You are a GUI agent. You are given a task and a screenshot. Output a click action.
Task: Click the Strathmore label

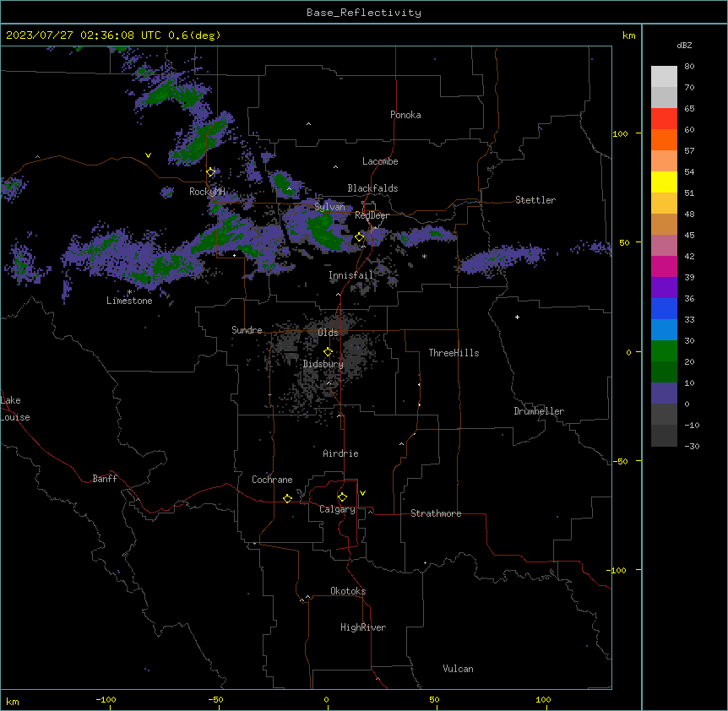[x=436, y=513]
